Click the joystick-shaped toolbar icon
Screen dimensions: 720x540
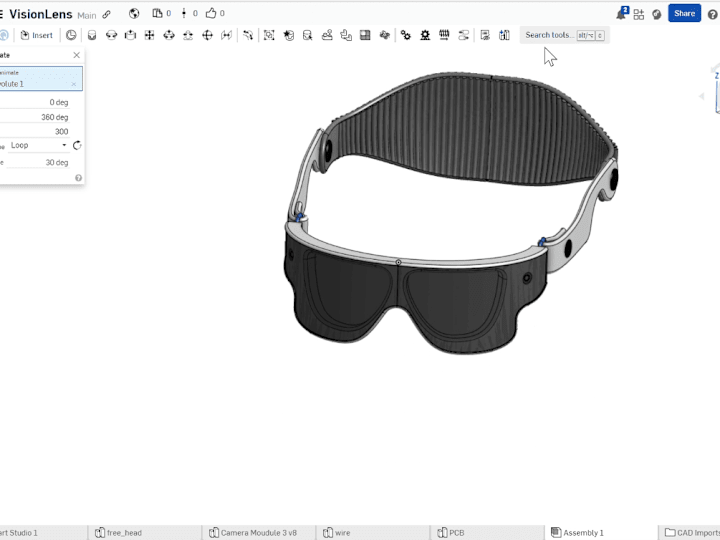327,35
